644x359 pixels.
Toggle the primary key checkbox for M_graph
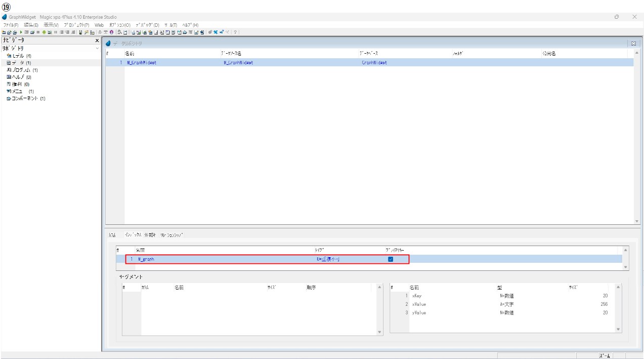pyautogui.click(x=391, y=259)
